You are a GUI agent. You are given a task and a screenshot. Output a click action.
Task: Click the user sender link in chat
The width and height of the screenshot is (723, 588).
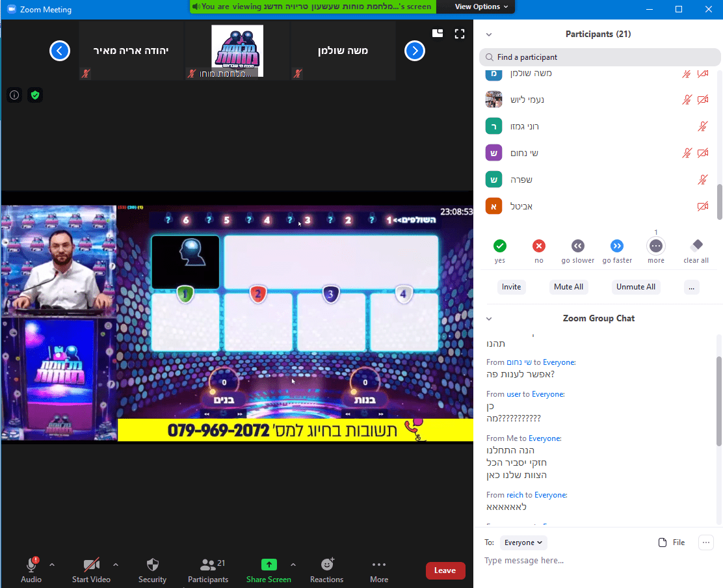[x=514, y=394]
